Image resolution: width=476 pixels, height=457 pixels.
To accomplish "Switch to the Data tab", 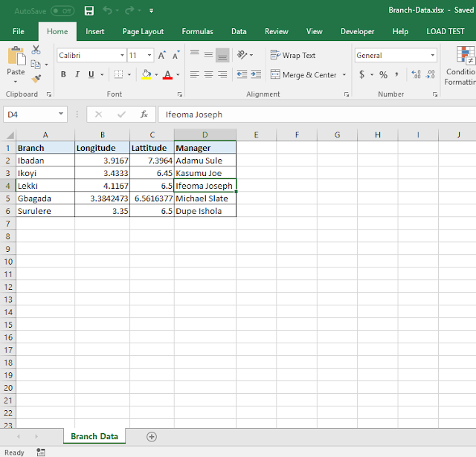I will pyautogui.click(x=239, y=31).
